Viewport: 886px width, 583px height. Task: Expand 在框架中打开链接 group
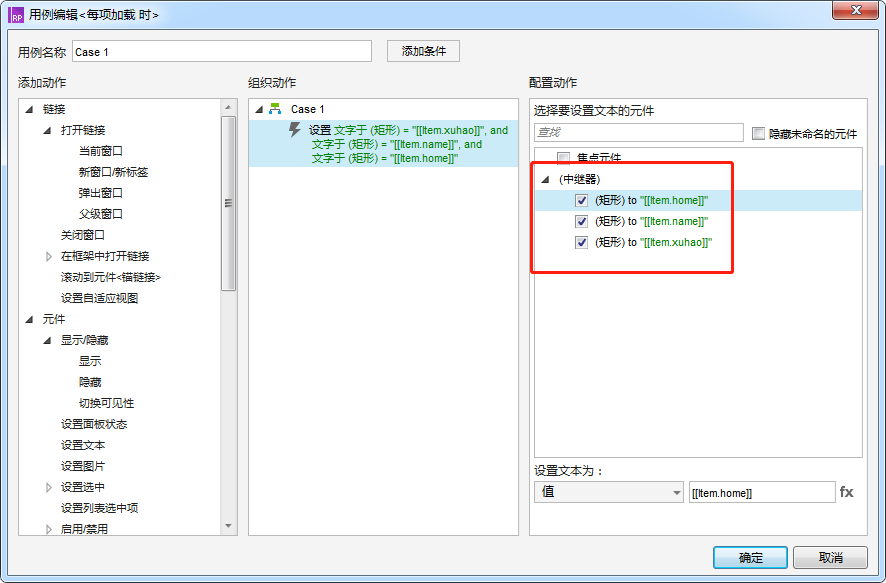coord(49,256)
